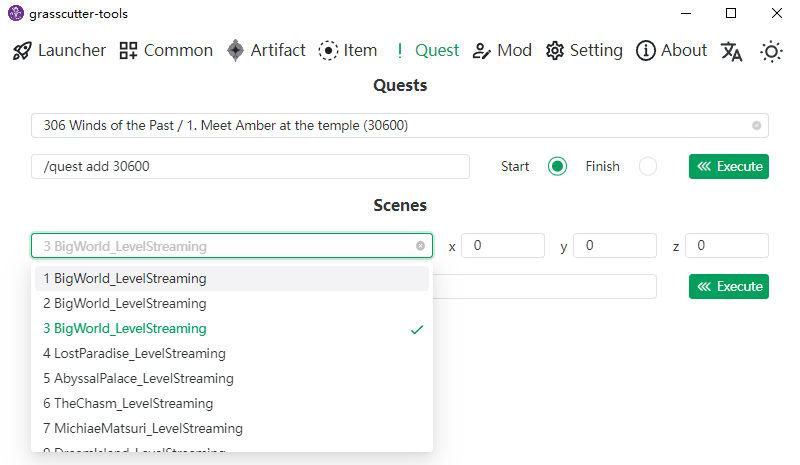Open the Mod tab
The width and height of the screenshot is (800, 465).
(x=502, y=51)
